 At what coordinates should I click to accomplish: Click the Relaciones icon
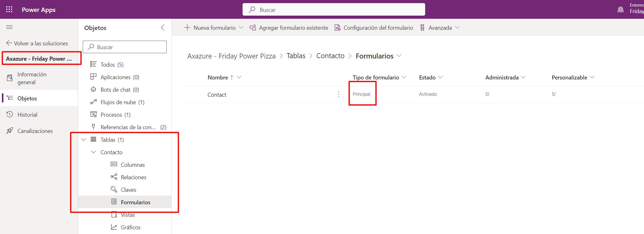[x=114, y=177]
